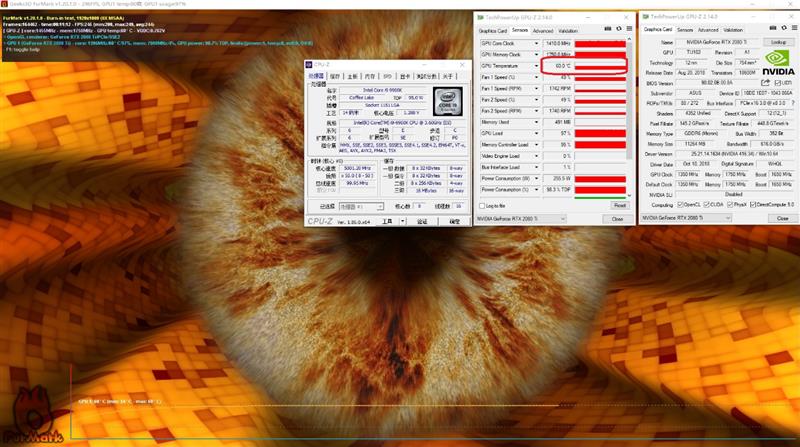Screen dimensions: 800x447
Task: Click Sensors list scrollbar up arrow
Action: (629, 39)
